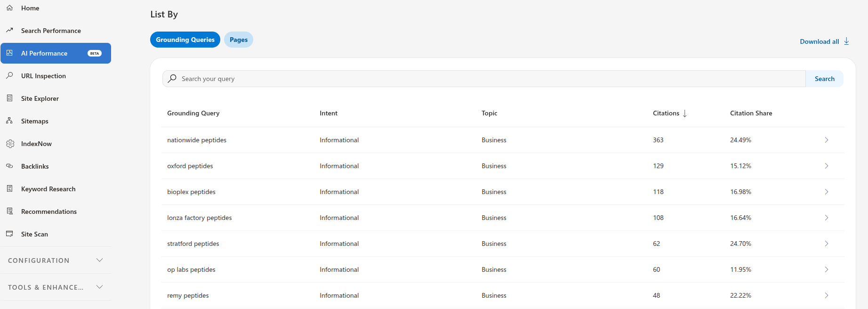Viewport: 868px width, 309px height.
Task: Click the sort arrow next to Citations
Action: [x=685, y=114]
